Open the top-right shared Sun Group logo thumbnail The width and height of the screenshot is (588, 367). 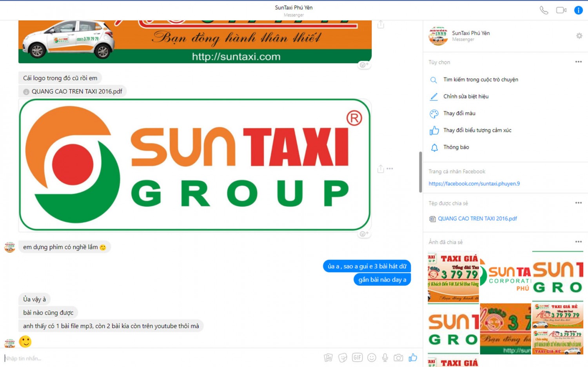pos(557,277)
